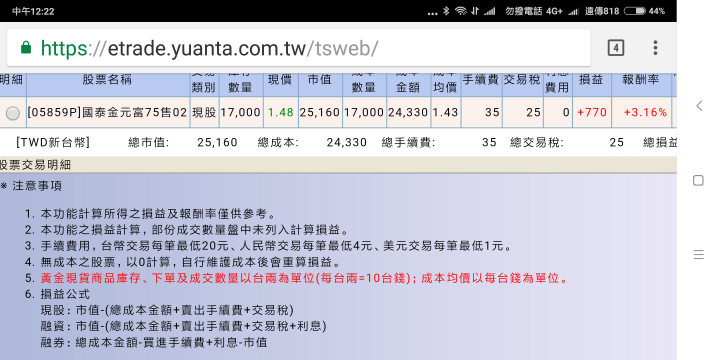
Task: Click the 交易稅 column header
Action: (522, 80)
